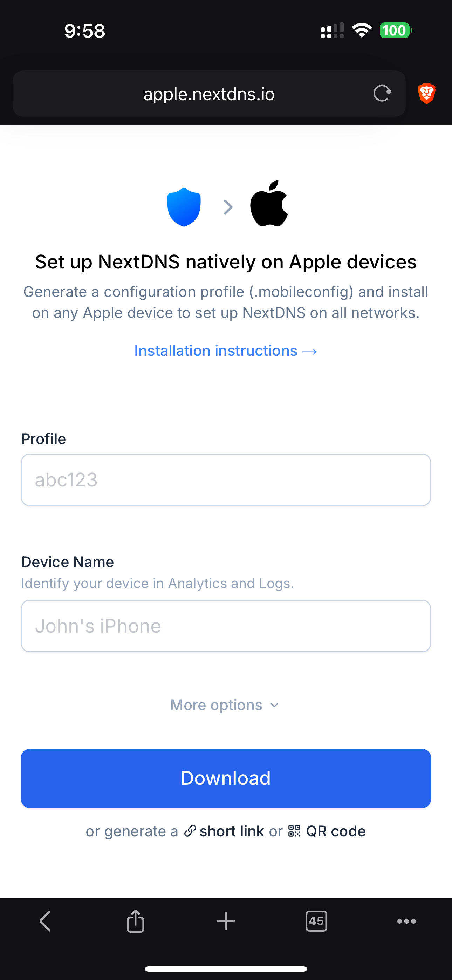Tap the black Apple logo

[269, 204]
